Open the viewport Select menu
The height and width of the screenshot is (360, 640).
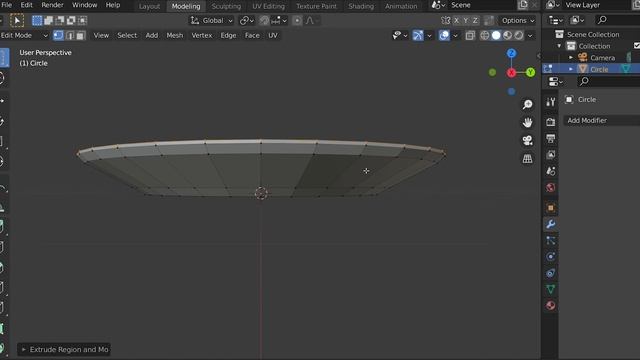tap(127, 36)
